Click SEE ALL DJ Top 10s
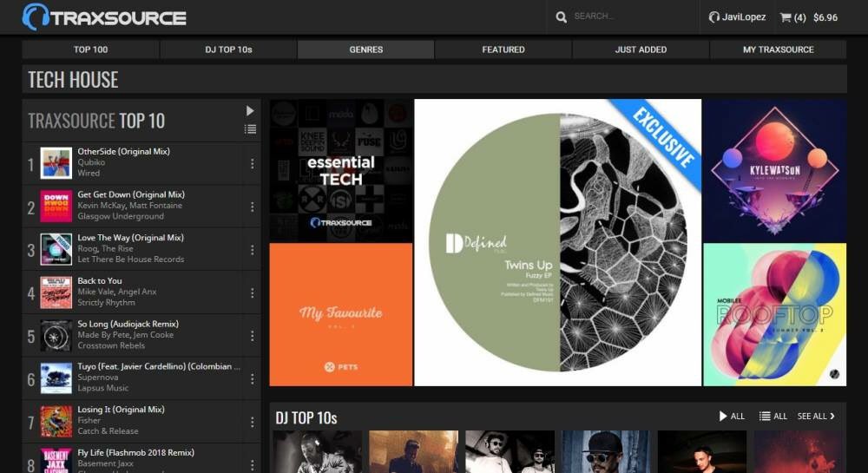Image resolution: width=868 pixels, height=473 pixels. [816, 416]
